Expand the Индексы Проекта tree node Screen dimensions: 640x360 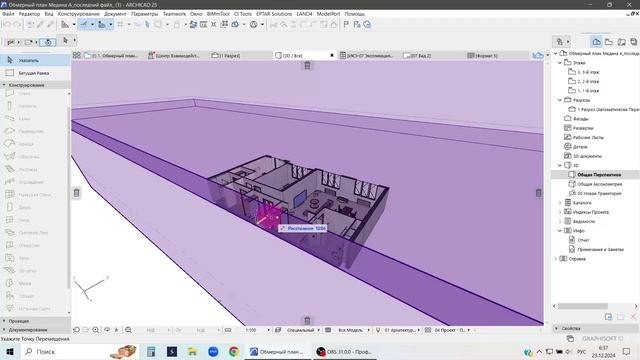coord(560,212)
